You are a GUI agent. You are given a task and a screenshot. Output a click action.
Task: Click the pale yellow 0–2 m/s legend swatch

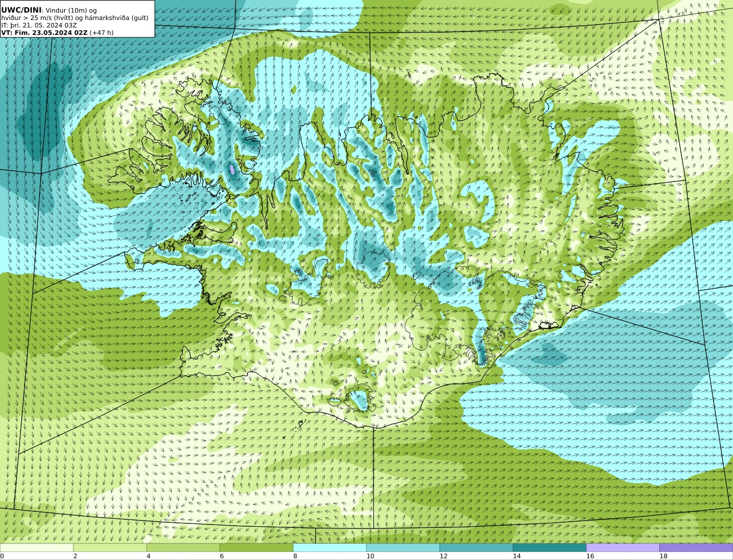(x=37, y=547)
